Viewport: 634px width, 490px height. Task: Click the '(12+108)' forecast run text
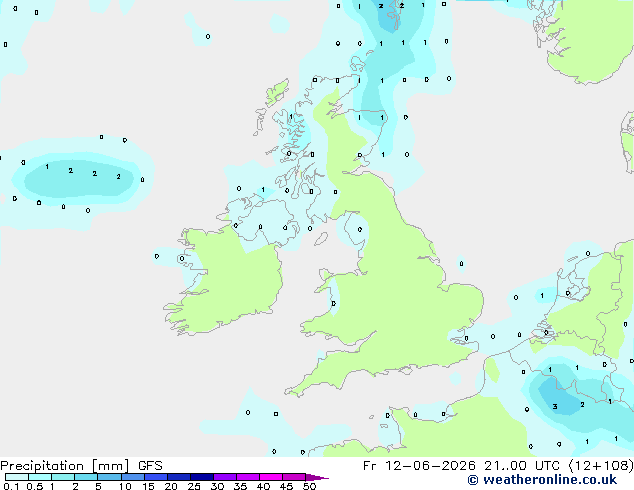[x=601, y=466]
